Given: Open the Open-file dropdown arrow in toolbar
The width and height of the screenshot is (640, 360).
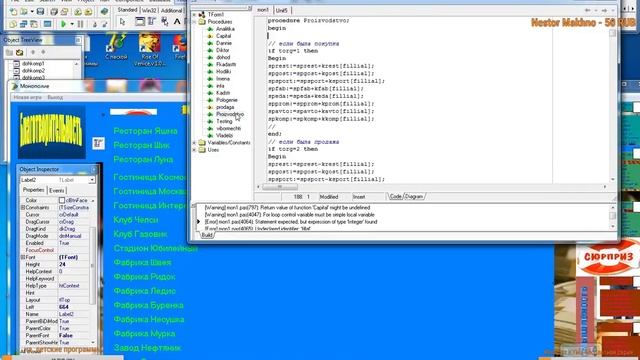Looking at the screenshot, I should [32, 11].
